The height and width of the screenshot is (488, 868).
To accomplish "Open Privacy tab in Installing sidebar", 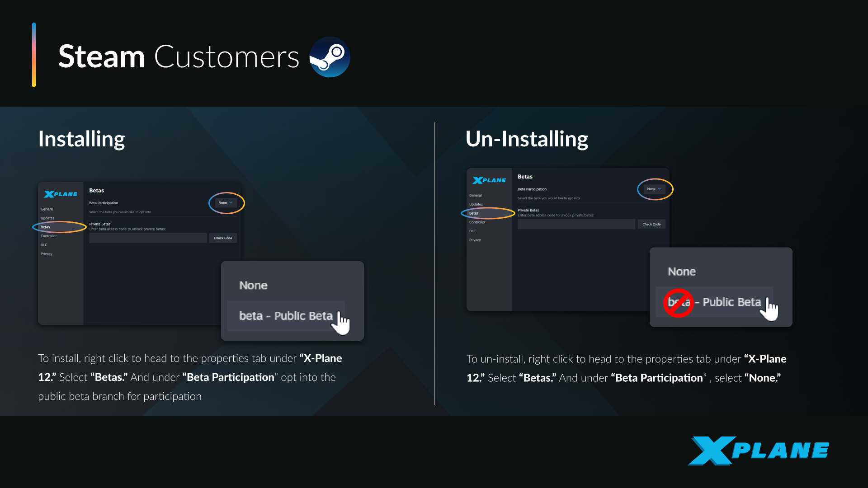I will (47, 254).
